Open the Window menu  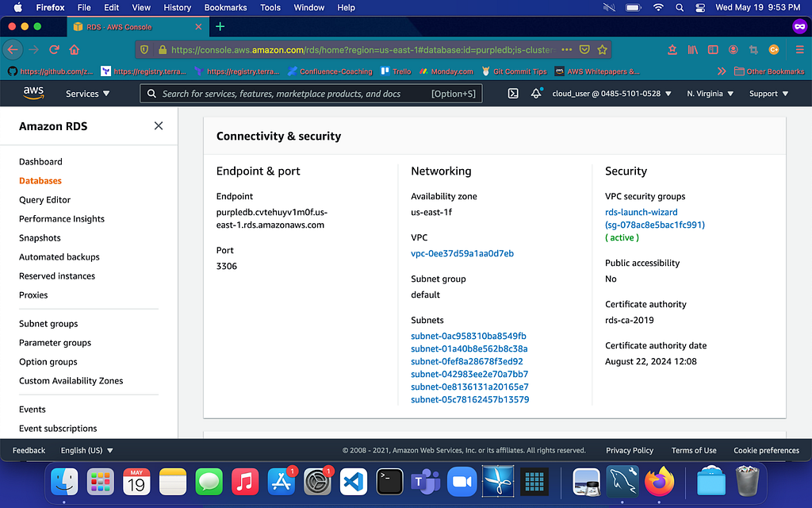(308, 8)
